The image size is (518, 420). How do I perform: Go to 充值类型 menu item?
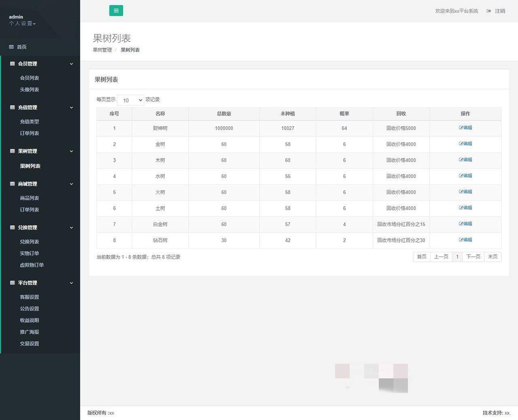pyautogui.click(x=30, y=122)
